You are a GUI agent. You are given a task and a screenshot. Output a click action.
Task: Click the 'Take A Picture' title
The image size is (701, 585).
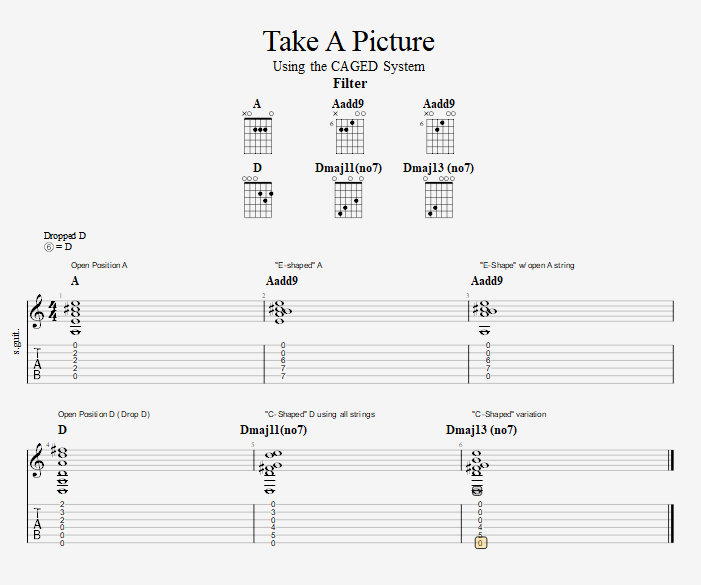[349, 41]
